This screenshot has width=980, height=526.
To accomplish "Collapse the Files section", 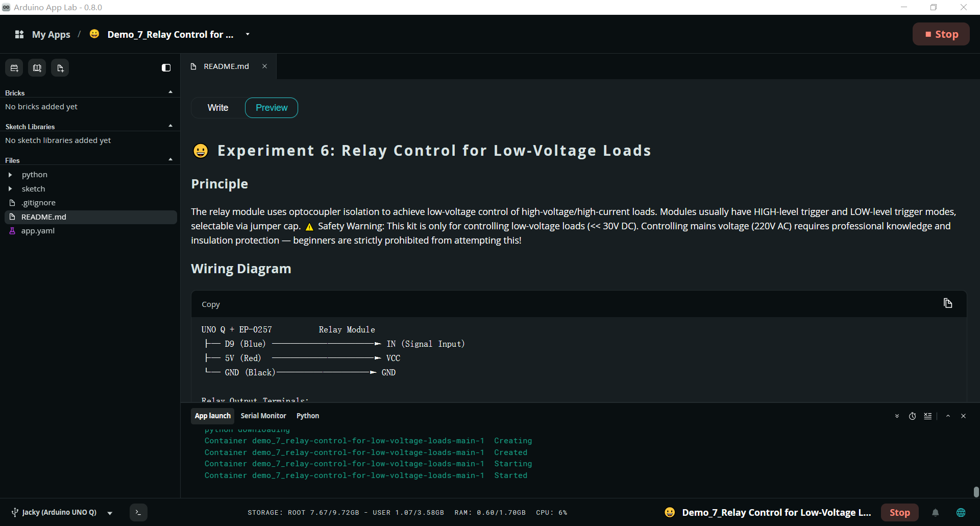I will click(x=170, y=160).
